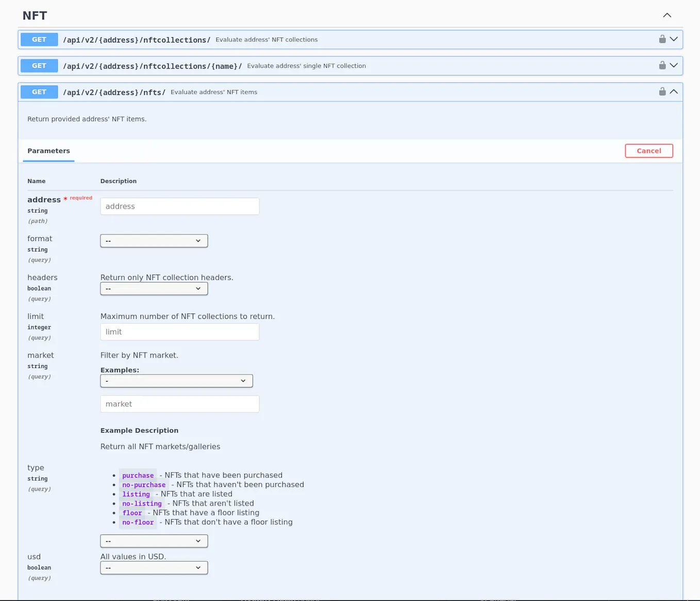700x601 pixels.
Task: Open the type parameter dropdown
Action: 154,541
